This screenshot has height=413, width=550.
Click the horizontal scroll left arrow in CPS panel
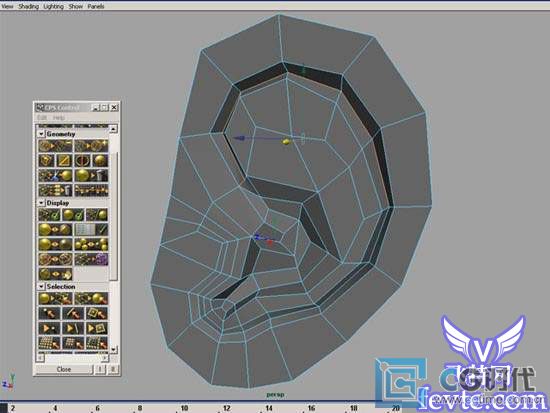(40, 358)
